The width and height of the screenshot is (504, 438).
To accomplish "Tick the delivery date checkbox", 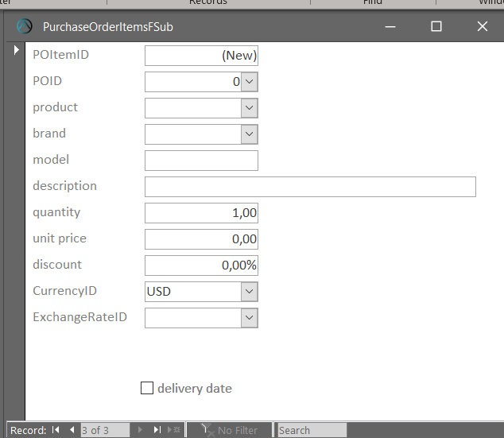I will point(147,388).
